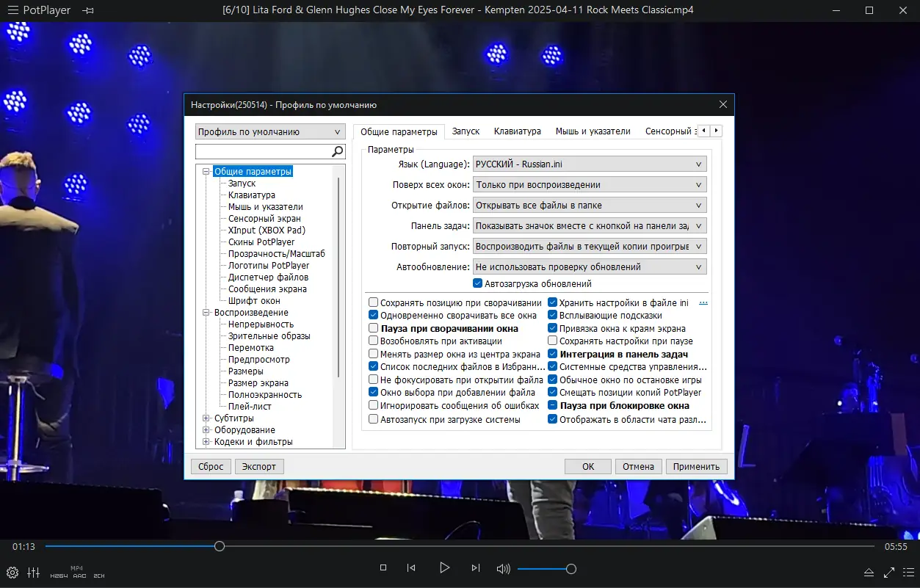This screenshot has width=920, height=588.
Task: Disable Автозагрузка обновлений
Action: (477, 283)
